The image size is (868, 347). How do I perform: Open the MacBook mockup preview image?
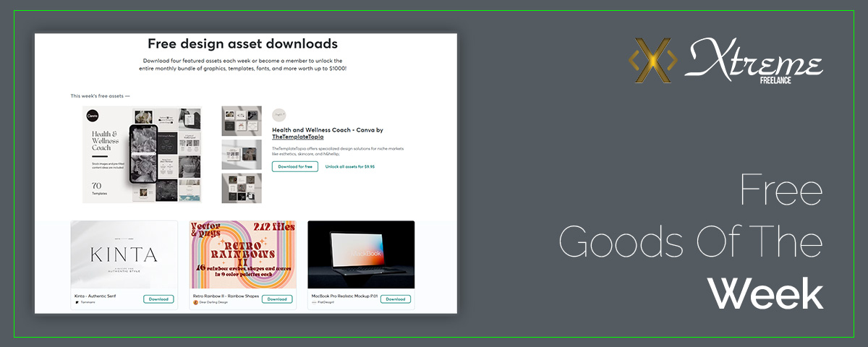point(361,254)
